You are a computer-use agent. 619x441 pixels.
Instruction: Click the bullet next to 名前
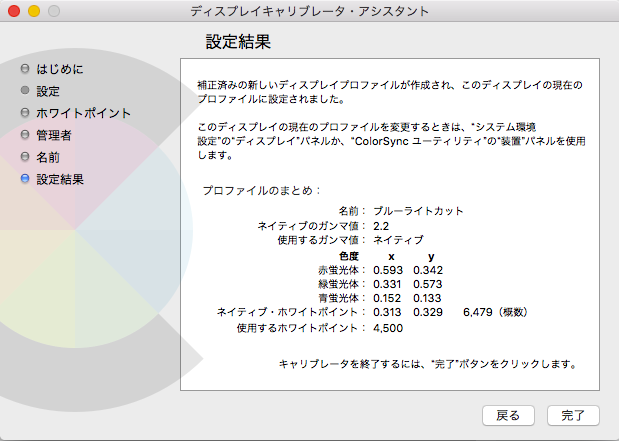point(25,157)
